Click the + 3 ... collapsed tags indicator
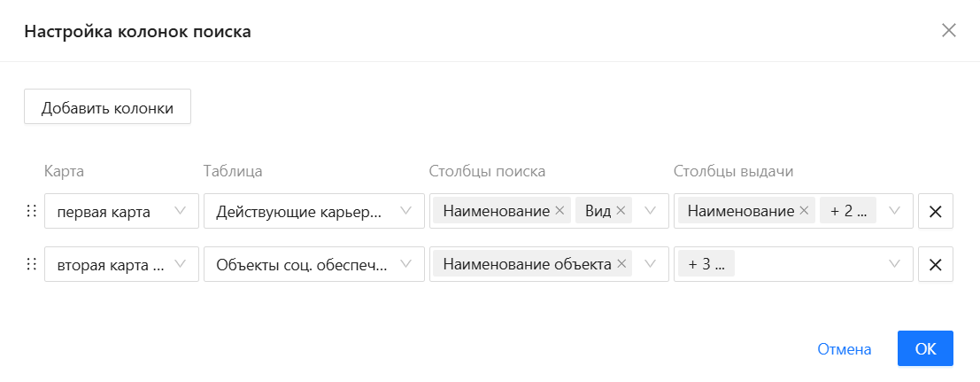The width and height of the screenshot is (980, 382). 706,264
